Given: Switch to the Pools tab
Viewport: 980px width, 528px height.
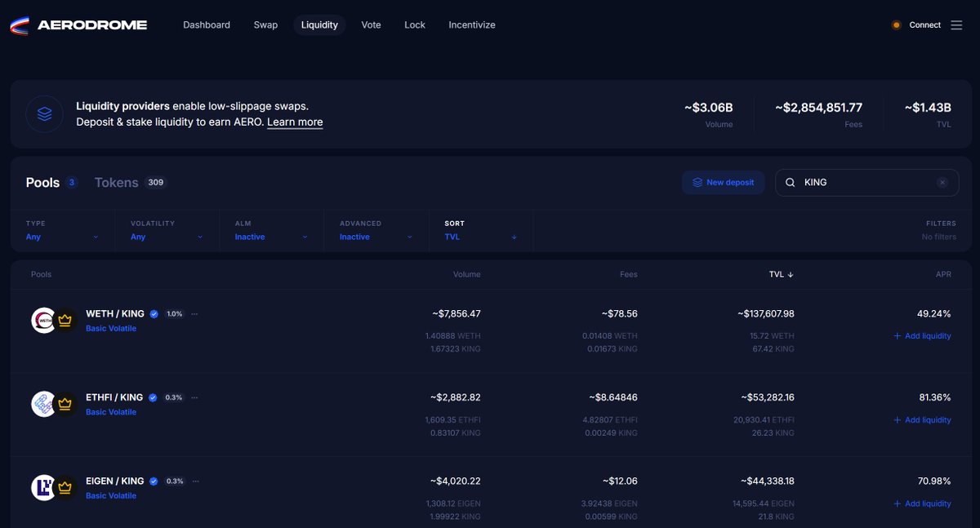Looking at the screenshot, I should (x=51, y=183).
